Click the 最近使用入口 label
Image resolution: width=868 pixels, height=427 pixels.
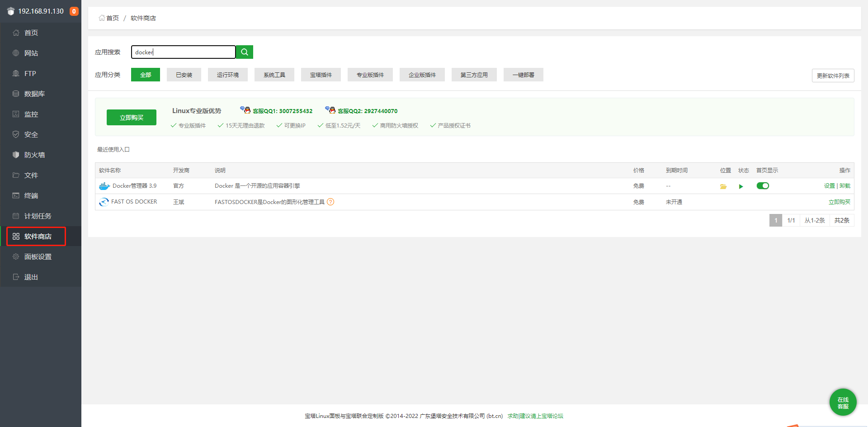pyautogui.click(x=113, y=149)
